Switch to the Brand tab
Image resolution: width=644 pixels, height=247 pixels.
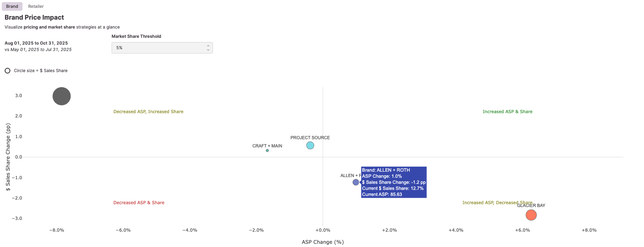tap(12, 6)
